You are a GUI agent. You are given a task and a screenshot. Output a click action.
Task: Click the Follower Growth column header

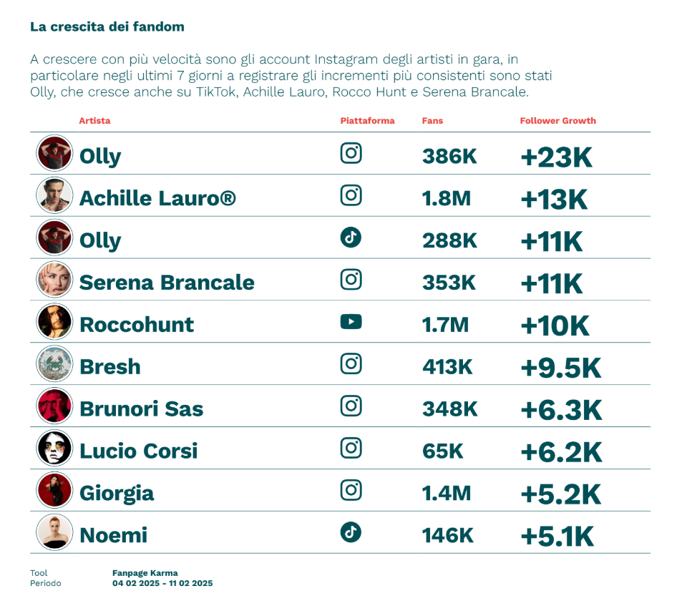pos(557,121)
